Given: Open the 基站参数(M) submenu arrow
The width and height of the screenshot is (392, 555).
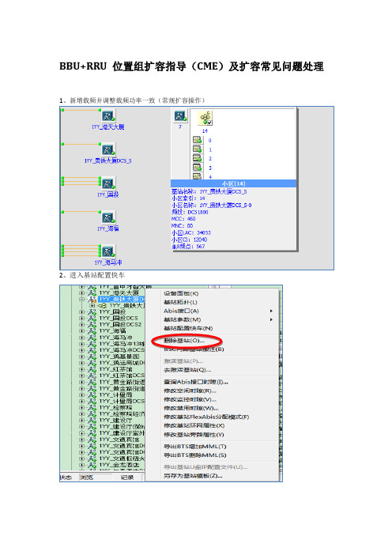Looking at the screenshot, I should click(x=271, y=319).
